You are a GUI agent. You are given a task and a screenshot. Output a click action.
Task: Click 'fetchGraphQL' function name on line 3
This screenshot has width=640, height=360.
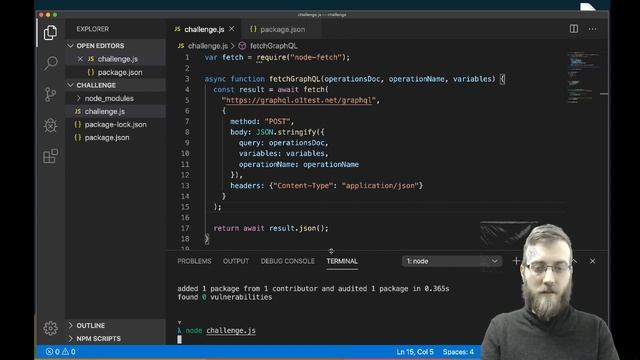coord(295,79)
